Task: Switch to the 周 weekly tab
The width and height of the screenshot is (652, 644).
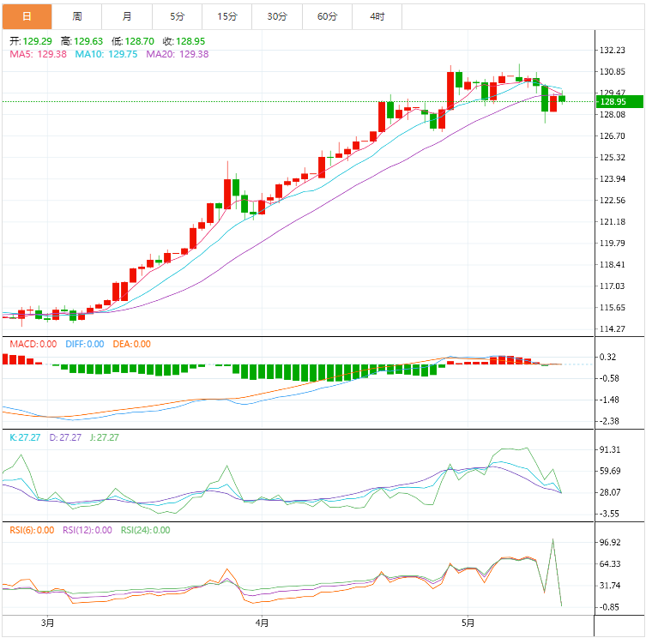Action: point(77,16)
